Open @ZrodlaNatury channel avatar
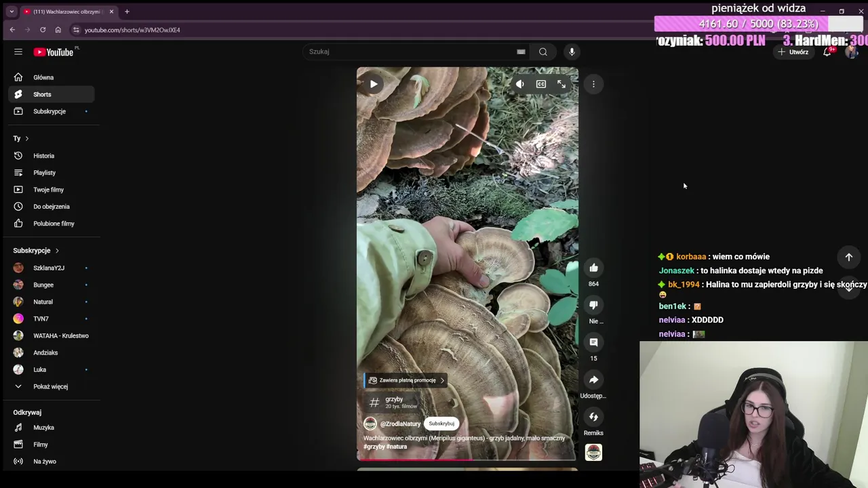This screenshot has height=488, width=868. [370, 424]
